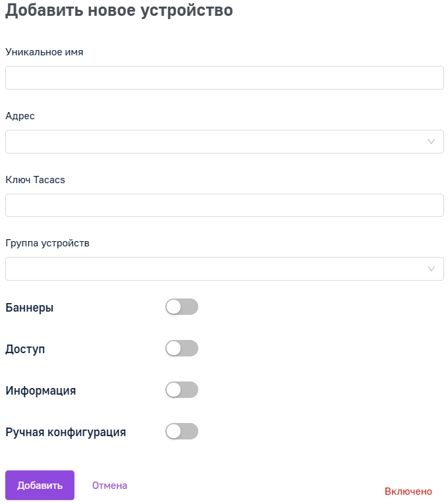
Task: Click the Адрес label text
Action: pyautogui.click(x=20, y=116)
